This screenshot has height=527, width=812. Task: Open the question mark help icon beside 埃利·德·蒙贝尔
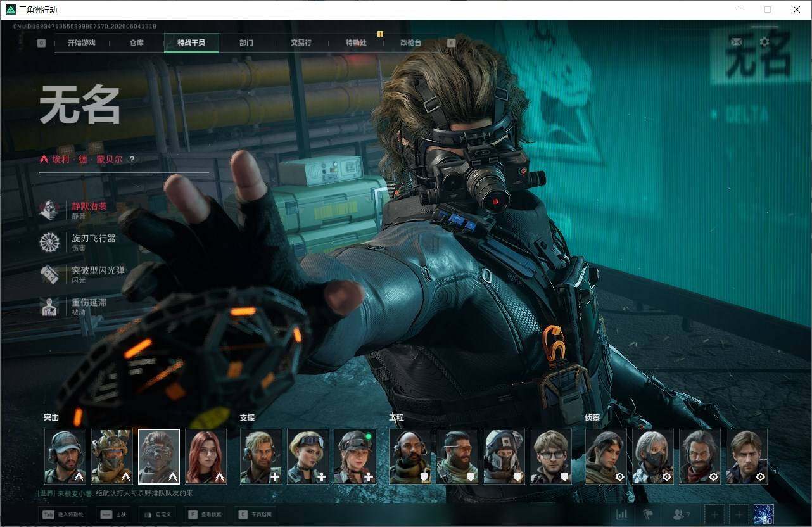(x=132, y=160)
